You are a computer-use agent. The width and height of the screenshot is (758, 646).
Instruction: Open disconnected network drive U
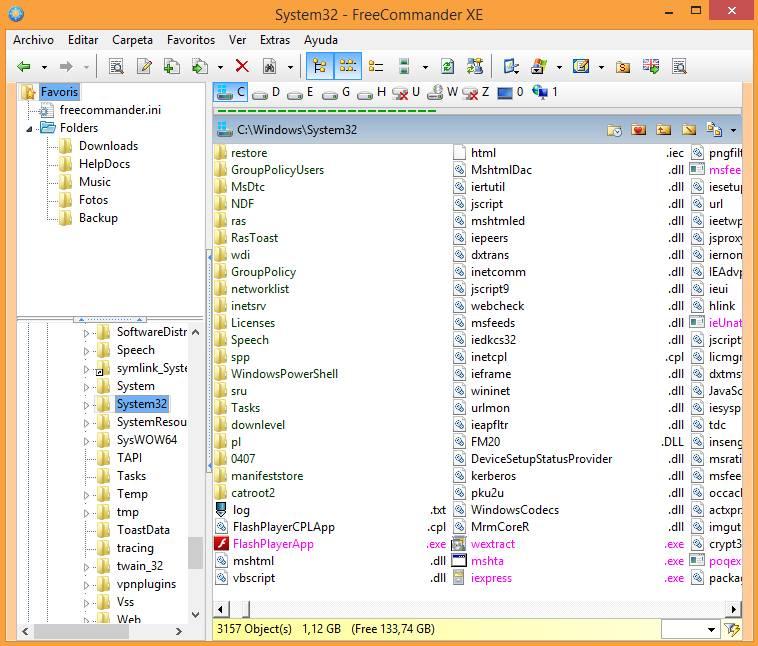tap(406, 92)
